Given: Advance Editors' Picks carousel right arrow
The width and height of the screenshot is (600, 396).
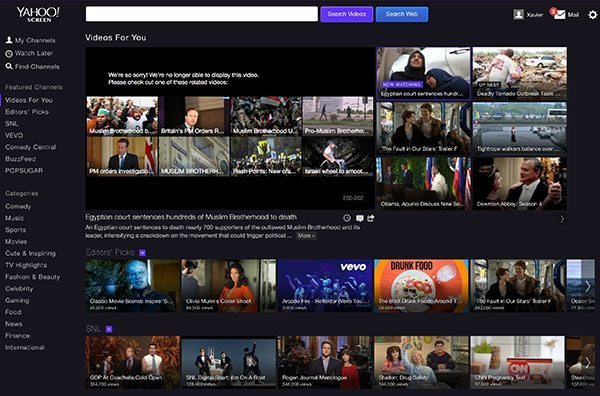Looking at the screenshot, I should click(x=588, y=286).
